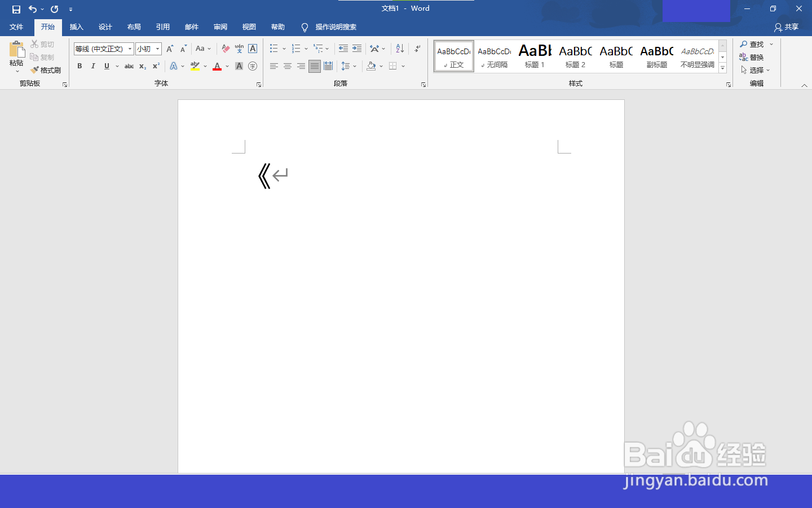Insert an enclosed character (字 in circle)
Screen dimensions: 812x508
(x=253, y=66)
